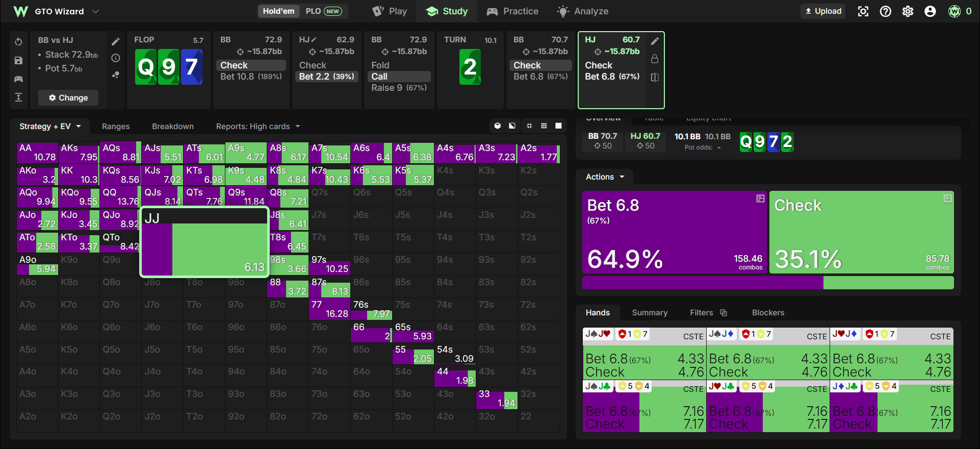Open the help question mark icon

point(886,11)
